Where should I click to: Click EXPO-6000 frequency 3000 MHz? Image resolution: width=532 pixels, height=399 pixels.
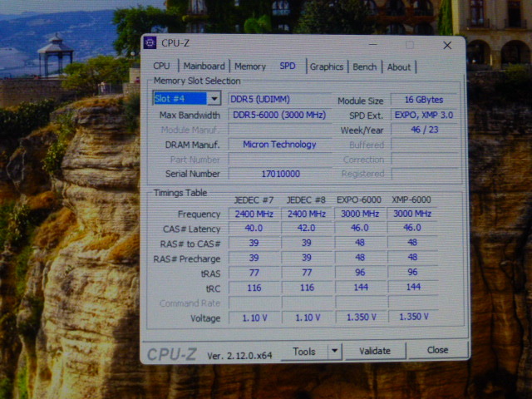coord(360,214)
